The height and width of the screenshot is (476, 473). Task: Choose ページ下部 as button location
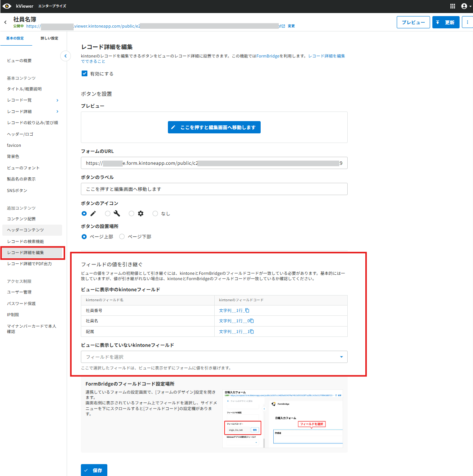(122, 236)
